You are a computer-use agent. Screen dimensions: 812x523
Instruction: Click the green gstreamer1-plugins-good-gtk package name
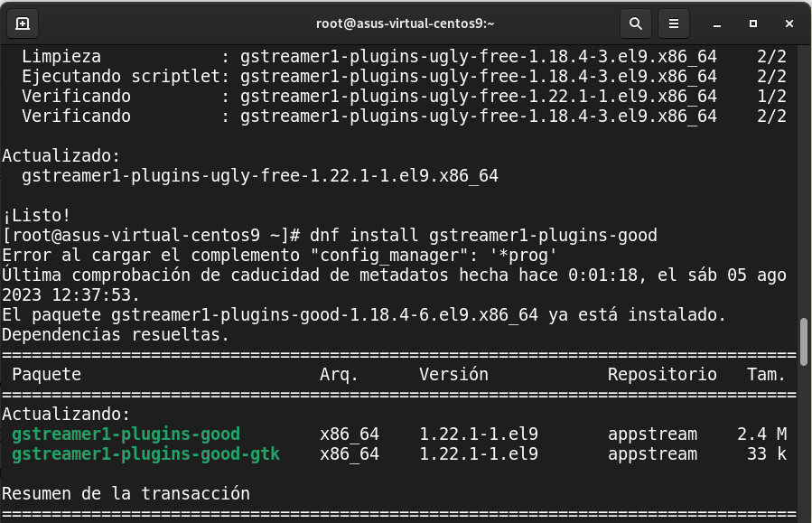click(x=145, y=453)
